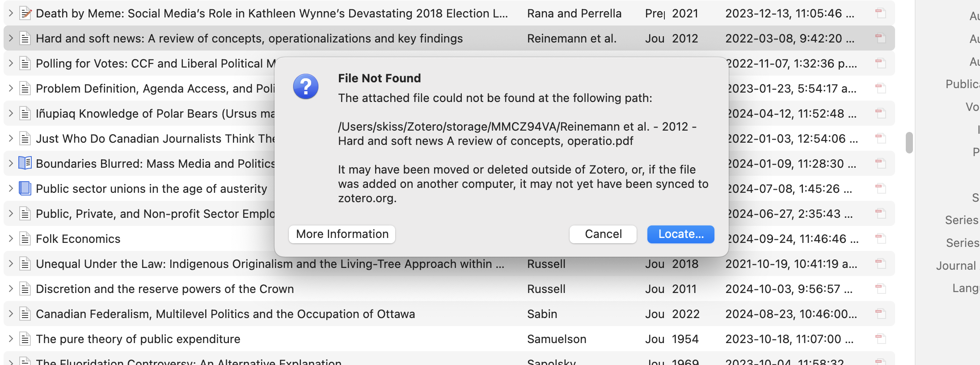Expand the Hard and soft news item
The width and height of the screenshot is (980, 365).
tap(11, 38)
